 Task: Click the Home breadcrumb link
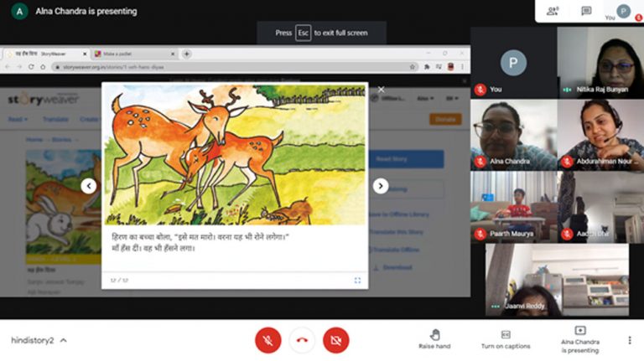[x=34, y=140]
